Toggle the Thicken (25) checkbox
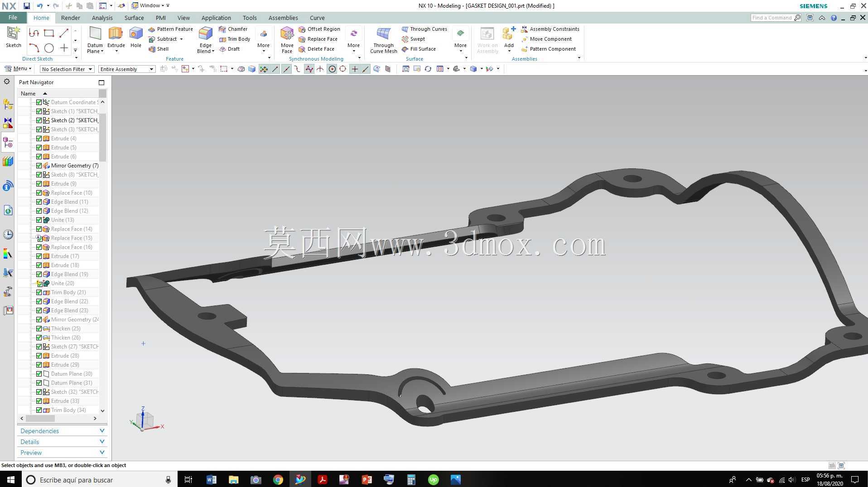Viewport: 868px width, 487px height. coord(39,329)
